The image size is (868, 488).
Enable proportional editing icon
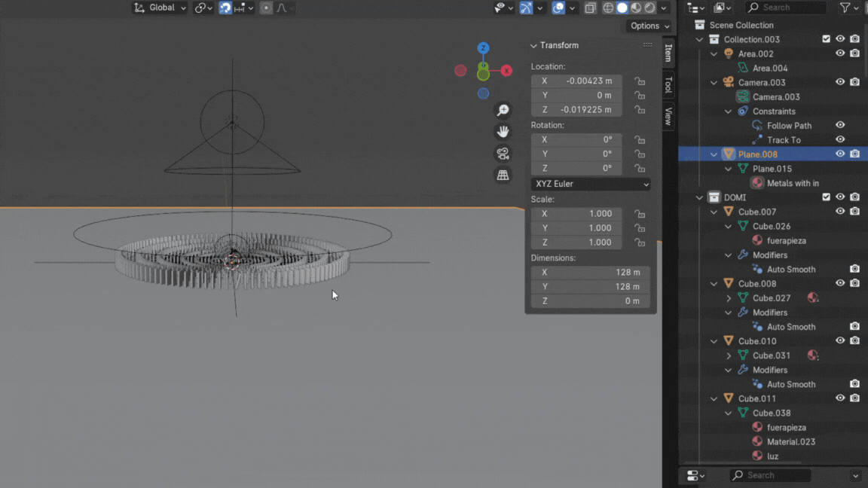point(266,8)
